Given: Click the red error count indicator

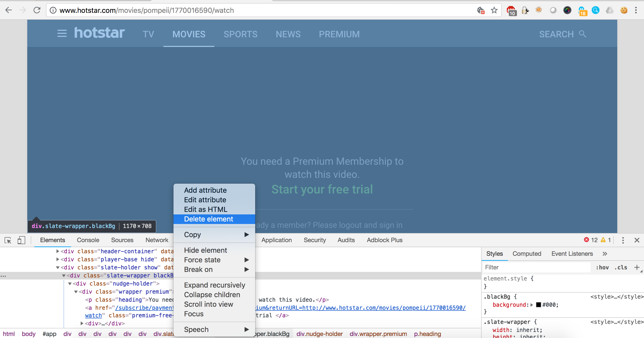Looking at the screenshot, I should click(591, 240).
